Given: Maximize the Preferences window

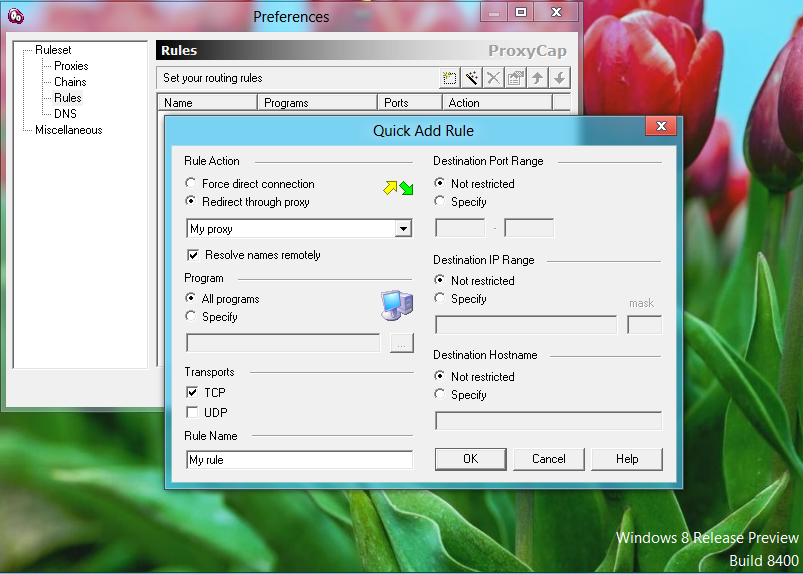Looking at the screenshot, I should point(521,12).
